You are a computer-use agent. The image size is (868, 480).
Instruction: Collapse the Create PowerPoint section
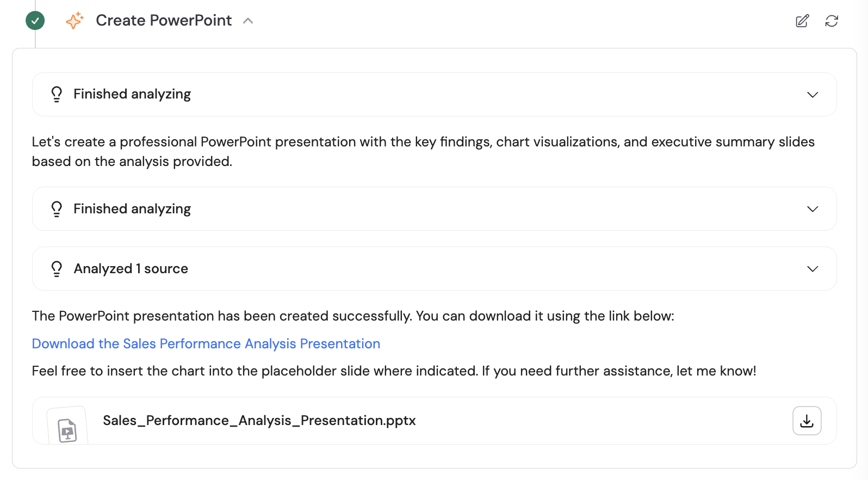(x=249, y=20)
